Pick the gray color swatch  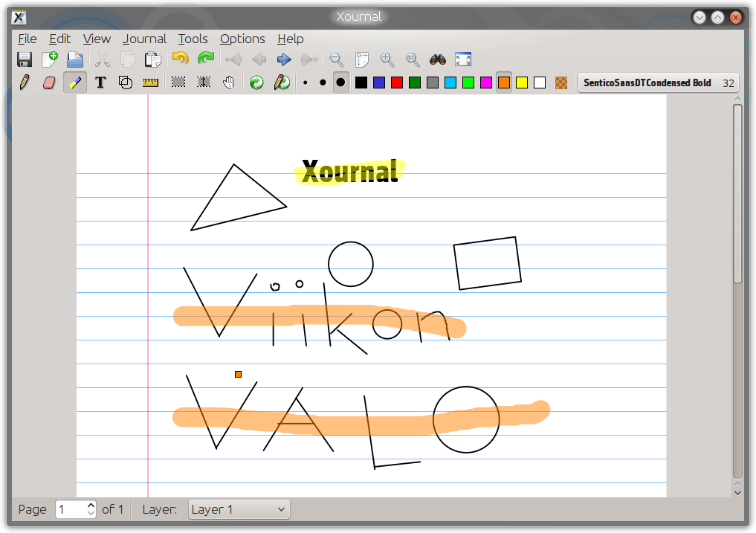(433, 83)
